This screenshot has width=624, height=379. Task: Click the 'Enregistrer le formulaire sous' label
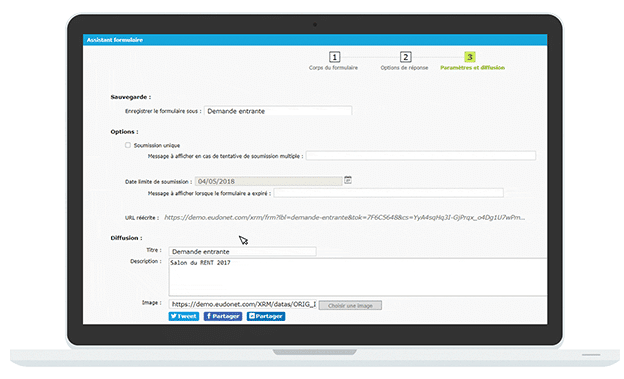[163, 111]
